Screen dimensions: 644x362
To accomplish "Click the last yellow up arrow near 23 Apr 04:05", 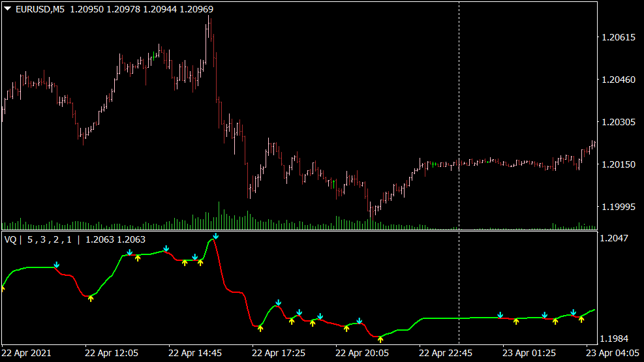I will [x=581, y=319].
